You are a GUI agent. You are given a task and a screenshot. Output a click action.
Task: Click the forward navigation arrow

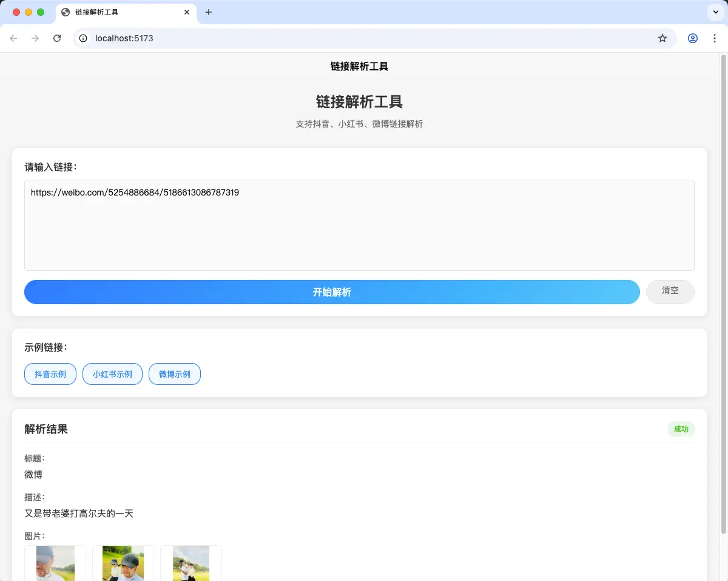coord(35,38)
